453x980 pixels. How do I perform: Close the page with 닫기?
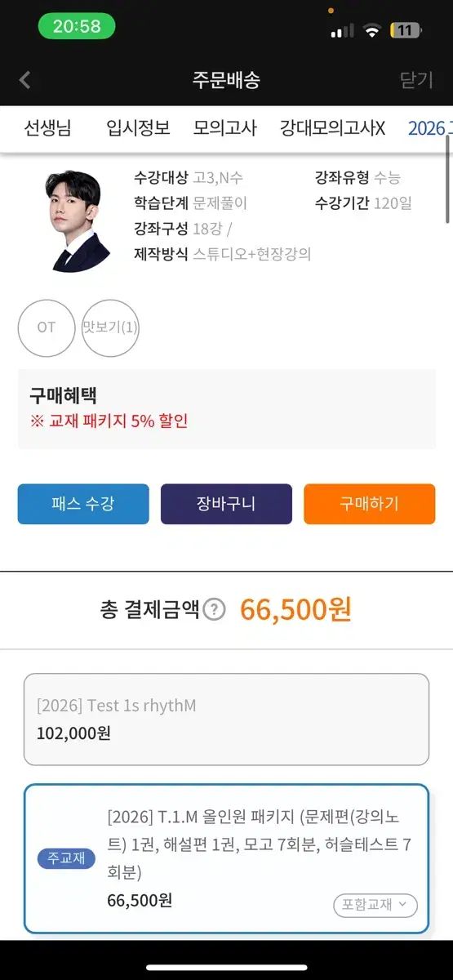pyautogui.click(x=416, y=80)
